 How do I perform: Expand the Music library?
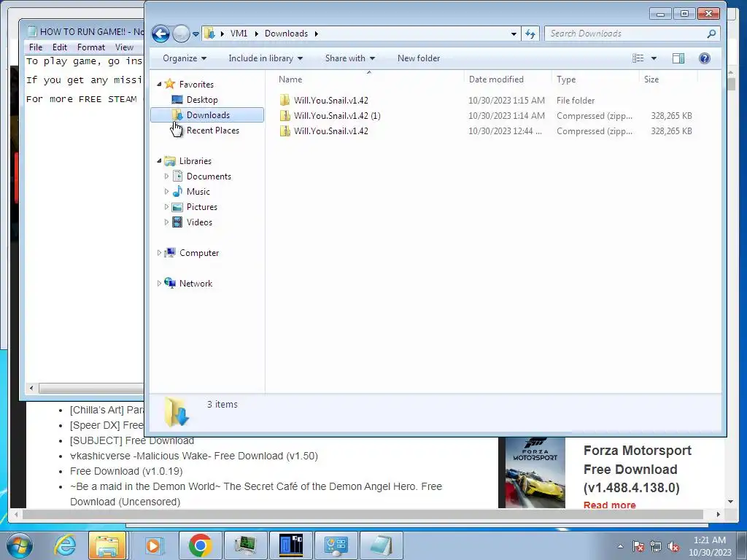click(166, 192)
